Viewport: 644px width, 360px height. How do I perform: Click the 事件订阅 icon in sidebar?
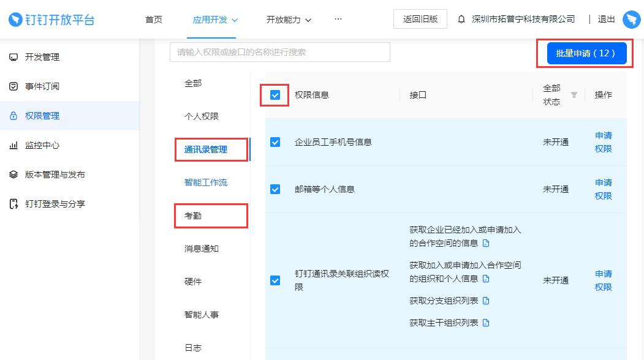13,86
